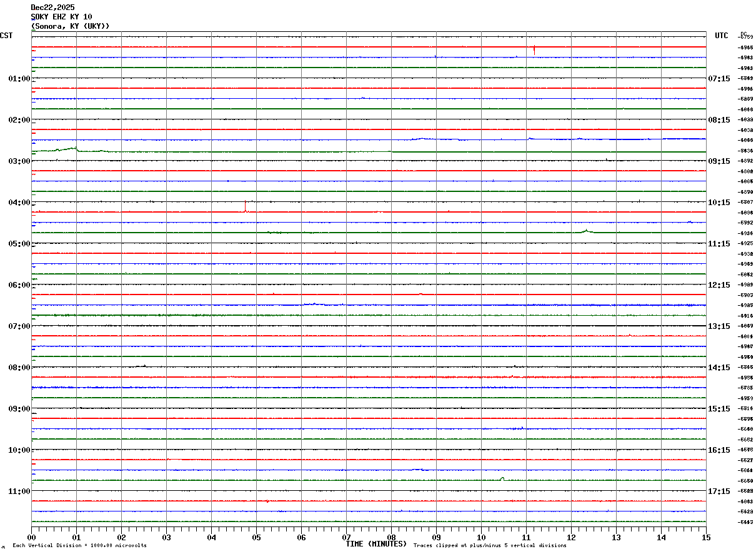Click the green bump near minute 12

(x=585, y=231)
